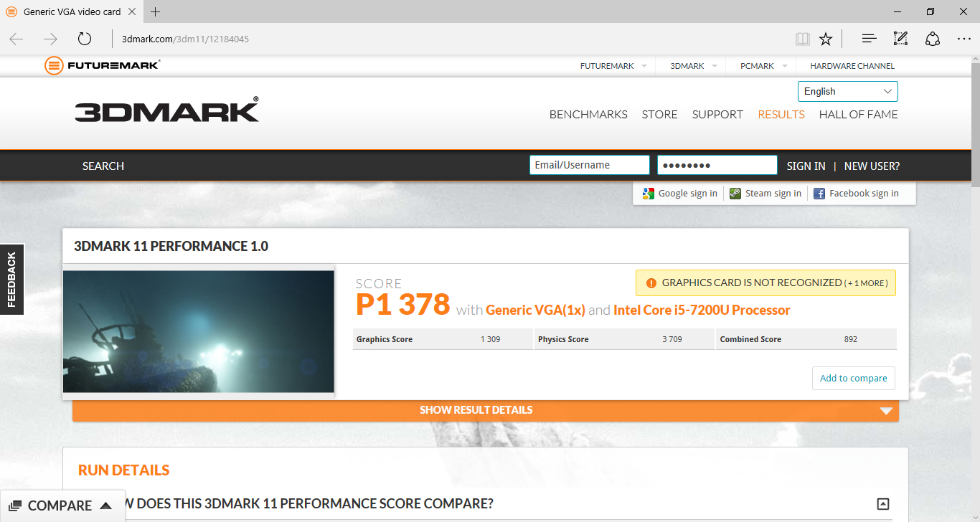Open the FUTUREMARK top dropdown menu

[613, 66]
